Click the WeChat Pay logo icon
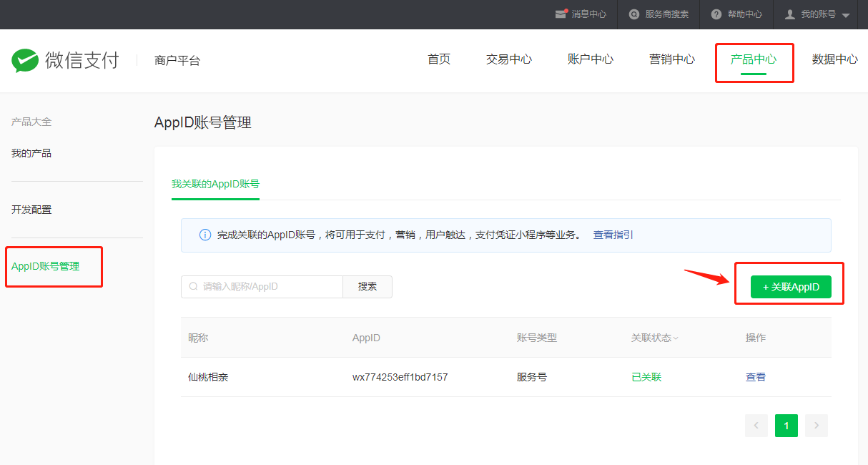The image size is (868, 465). point(24,61)
